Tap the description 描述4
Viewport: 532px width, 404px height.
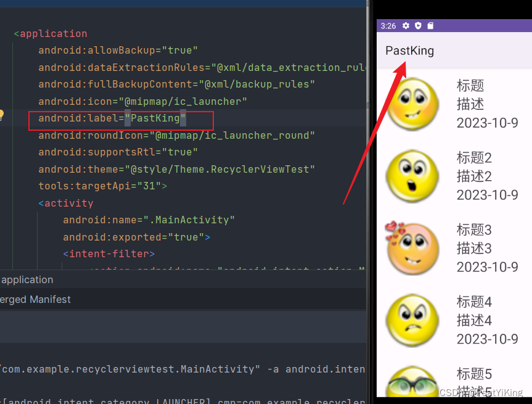point(474,320)
